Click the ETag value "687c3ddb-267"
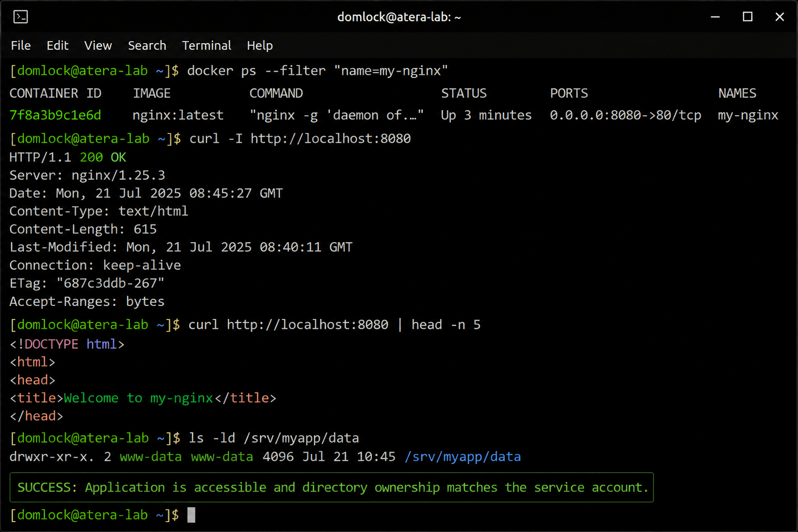 (110, 283)
